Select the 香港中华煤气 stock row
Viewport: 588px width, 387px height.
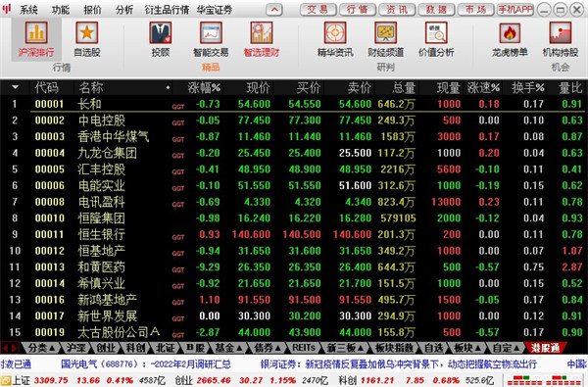pyautogui.click(x=294, y=136)
